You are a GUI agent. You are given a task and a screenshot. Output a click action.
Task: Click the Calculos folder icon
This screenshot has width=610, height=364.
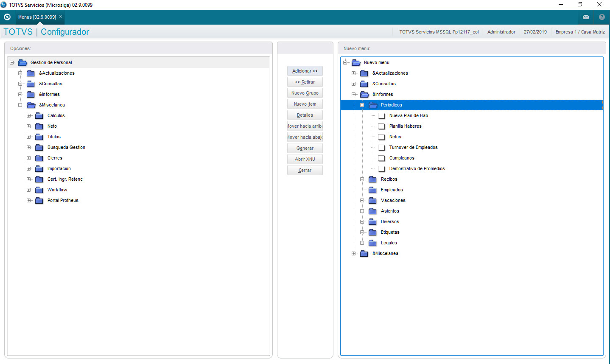coord(39,115)
